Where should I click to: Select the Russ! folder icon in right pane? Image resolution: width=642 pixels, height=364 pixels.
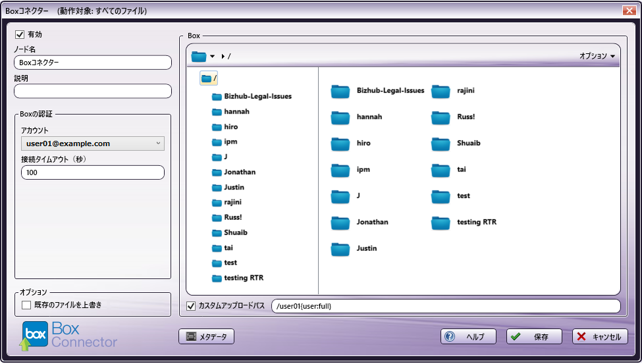pyautogui.click(x=441, y=117)
